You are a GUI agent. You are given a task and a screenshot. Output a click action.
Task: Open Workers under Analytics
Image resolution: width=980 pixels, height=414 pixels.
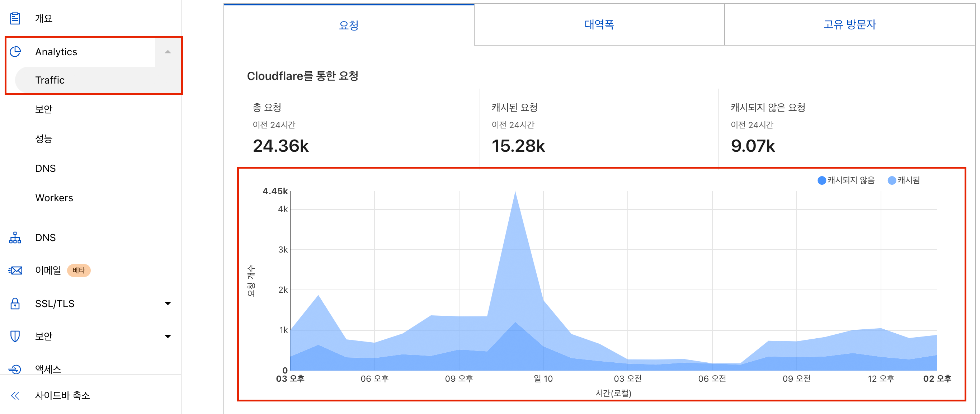(54, 198)
